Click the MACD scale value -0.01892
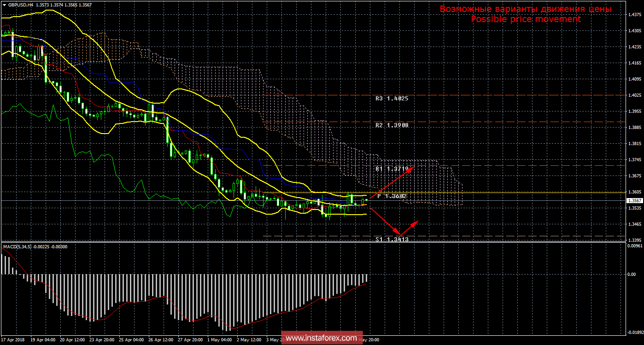Screen dimensions: 644x345 tap(635, 332)
